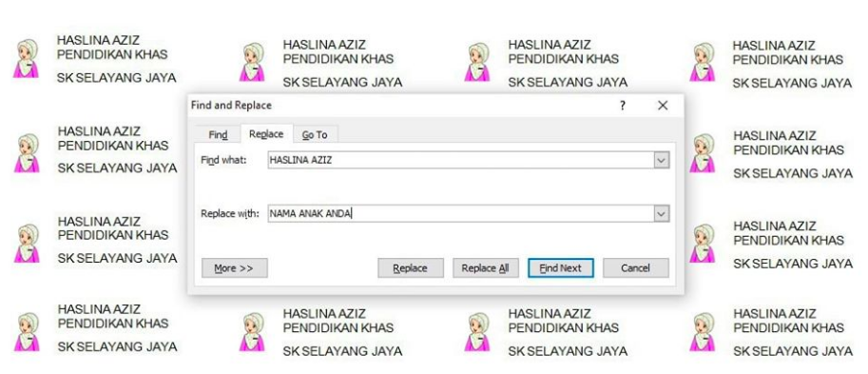Image resolution: width=868 pixels, height=374 pixels.
Task: Select the teacher avatar in the top-left label
Action: [26, 59]
